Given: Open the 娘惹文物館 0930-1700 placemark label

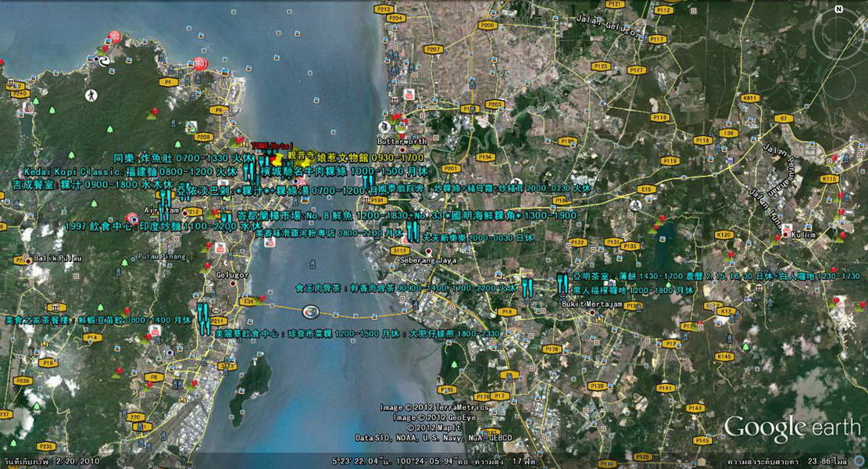Looking at the screenshot, I should (371, 158).
